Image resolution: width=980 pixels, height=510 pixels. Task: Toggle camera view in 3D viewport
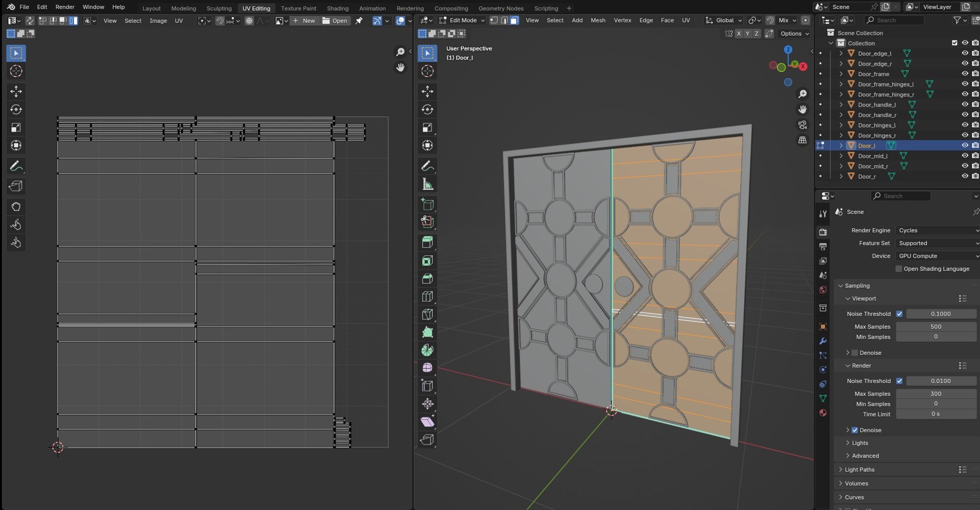click(x=802, y=125)
